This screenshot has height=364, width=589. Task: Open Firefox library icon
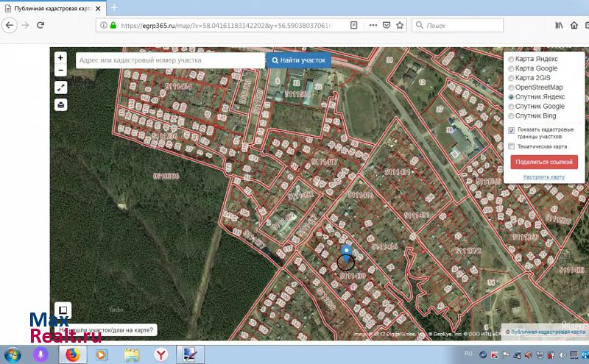(559, 25)
